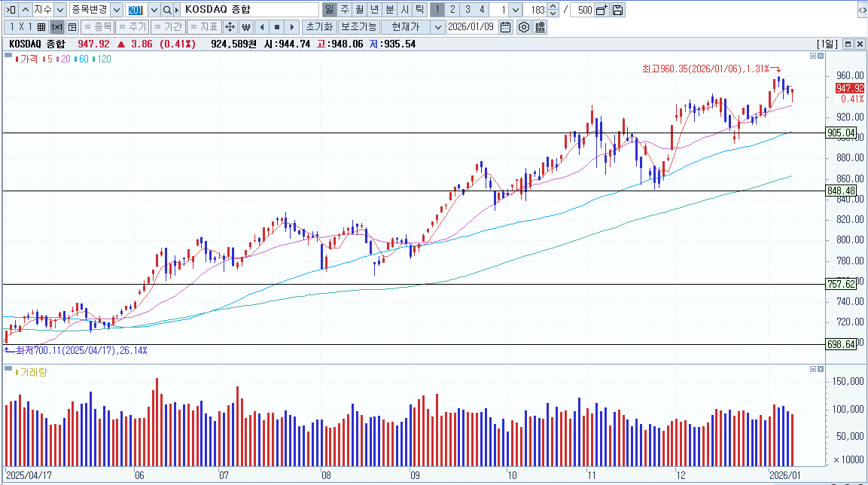Click the price panel small close icon

pyautogui.click(x=821, y=56)
